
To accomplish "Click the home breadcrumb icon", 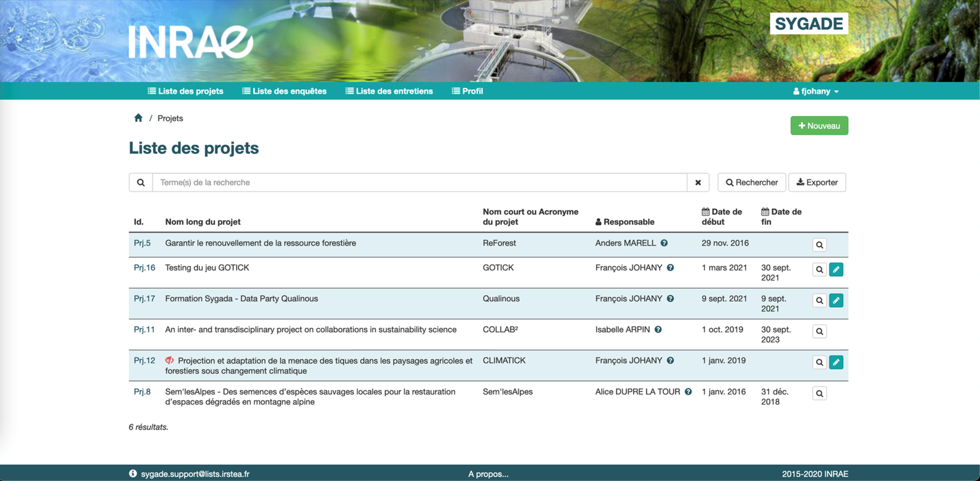I will pyautogui.click(x=138, y=118).
